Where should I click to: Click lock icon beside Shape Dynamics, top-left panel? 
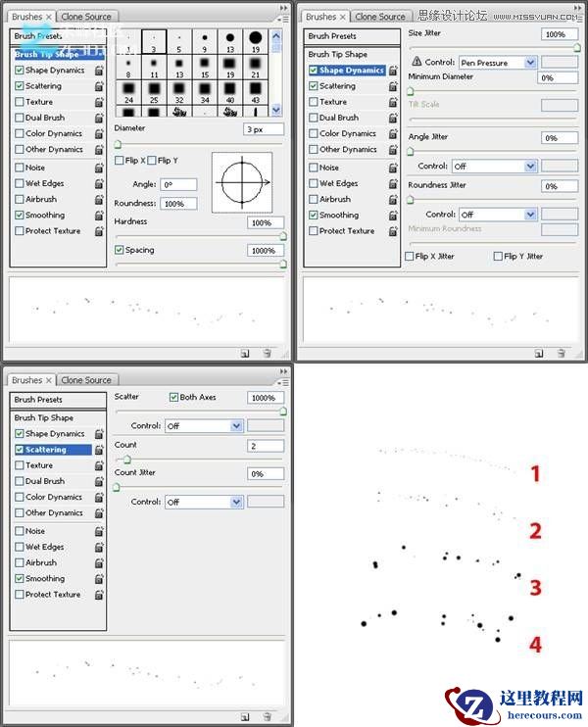pos(99,71)
